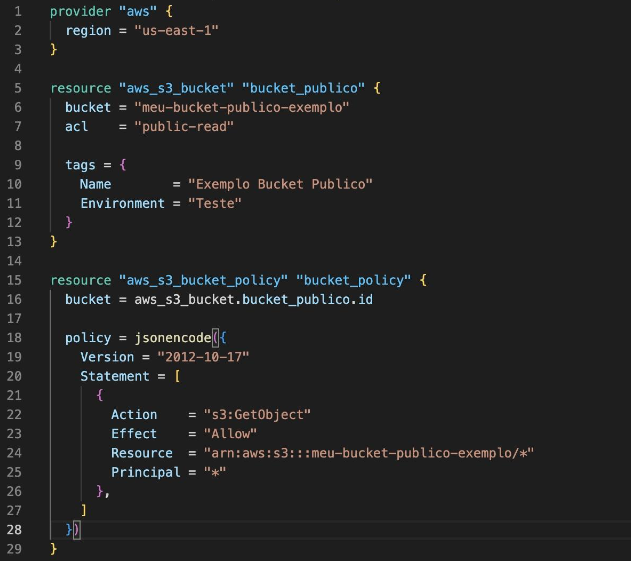This screenshot has width=631, height=561.
Task: Click the provider keyword on line 1
Action: click(x=80, y=12)
